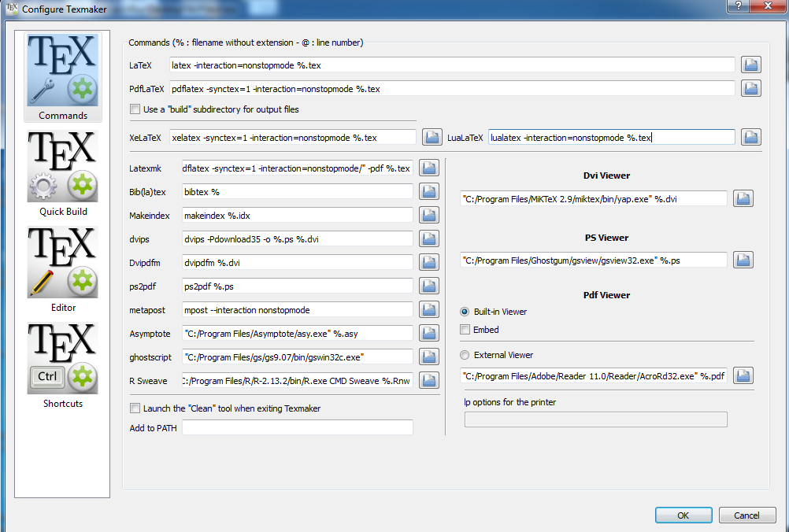This screenshot has width=789, height=532.
Task: Click into the External Viewer path field
Action: [x=594, y=375]
